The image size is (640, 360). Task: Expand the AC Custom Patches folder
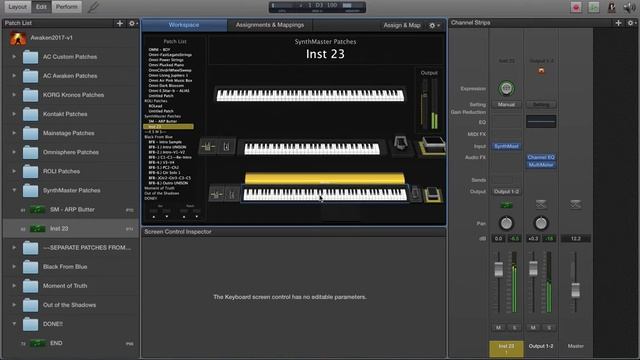pos(14,57)
